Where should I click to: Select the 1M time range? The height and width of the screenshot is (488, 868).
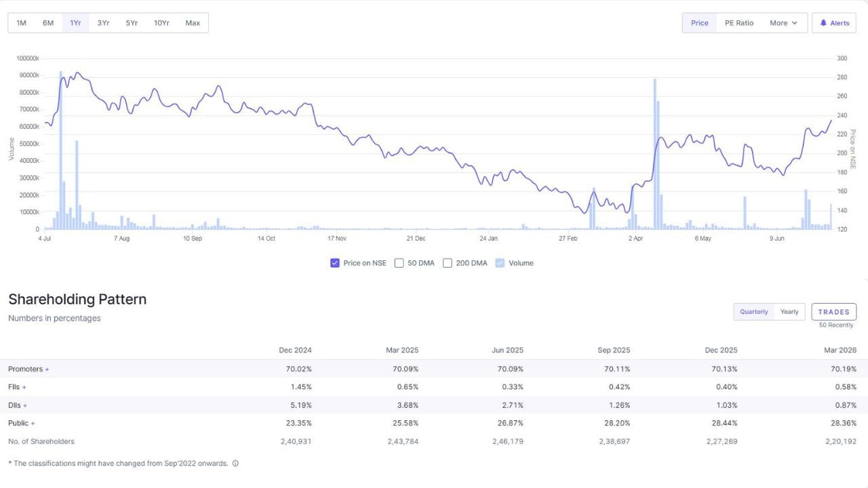point(22,23)
